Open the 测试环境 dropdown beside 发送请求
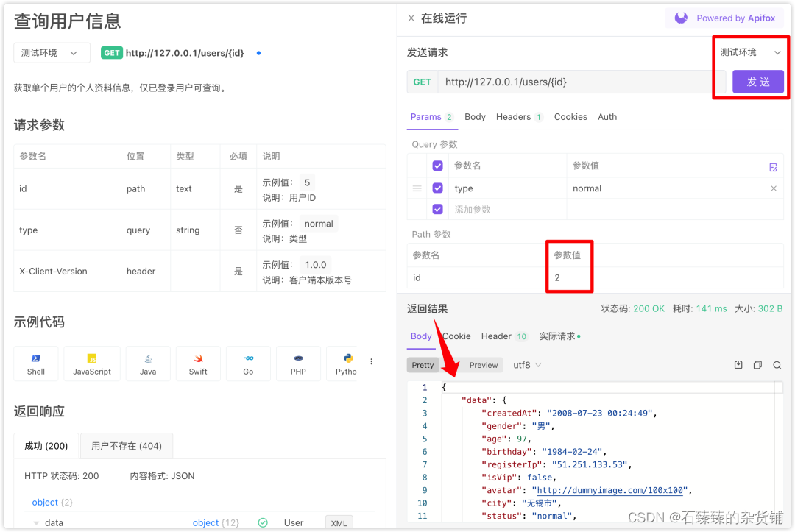 pyautogui.click(x=750, y=52)
